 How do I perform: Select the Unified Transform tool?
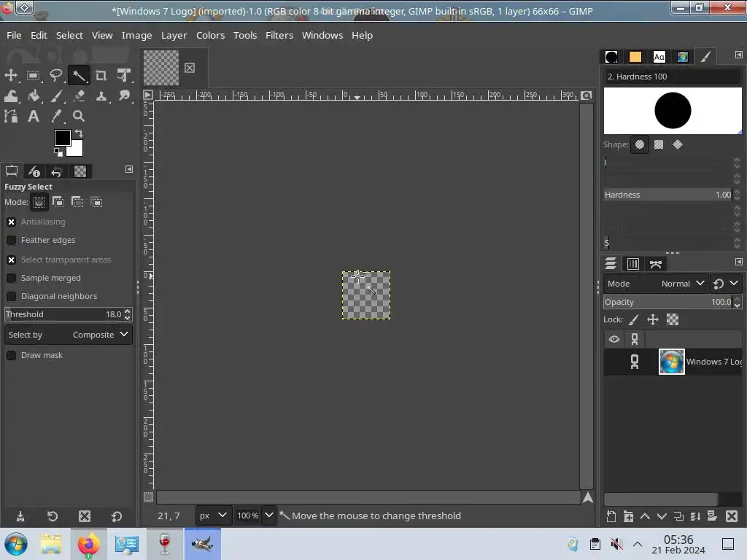124,75
